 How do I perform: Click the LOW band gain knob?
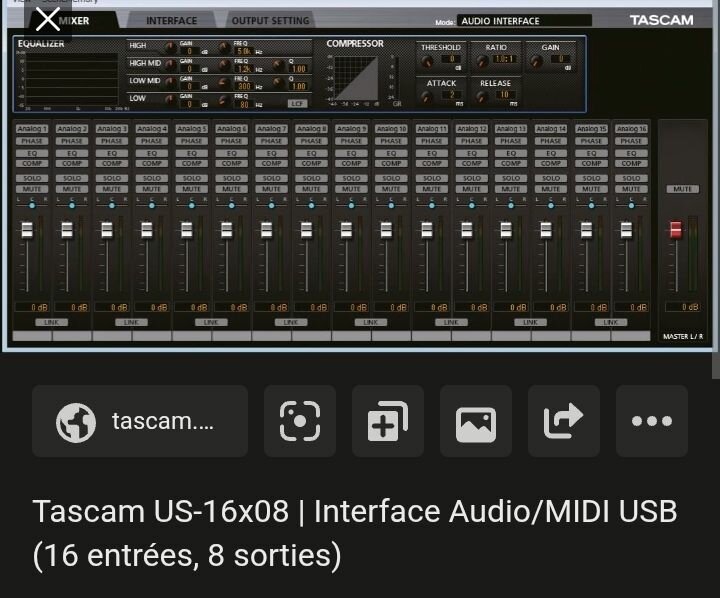[x=170, y=99]
